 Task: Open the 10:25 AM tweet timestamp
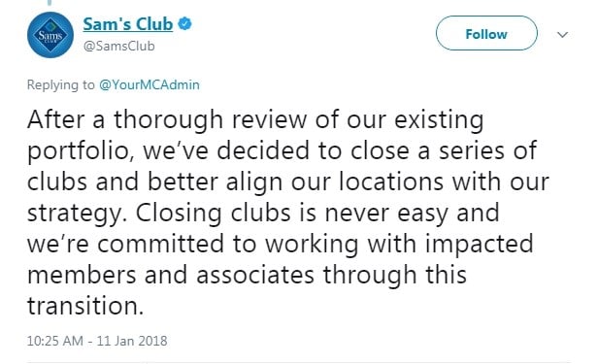55,341
